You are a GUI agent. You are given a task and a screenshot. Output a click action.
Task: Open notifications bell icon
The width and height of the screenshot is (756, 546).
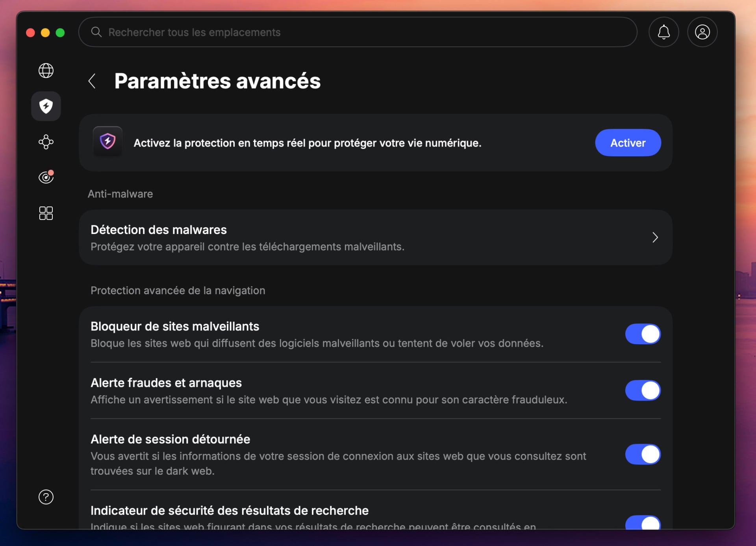click(664, 32)
